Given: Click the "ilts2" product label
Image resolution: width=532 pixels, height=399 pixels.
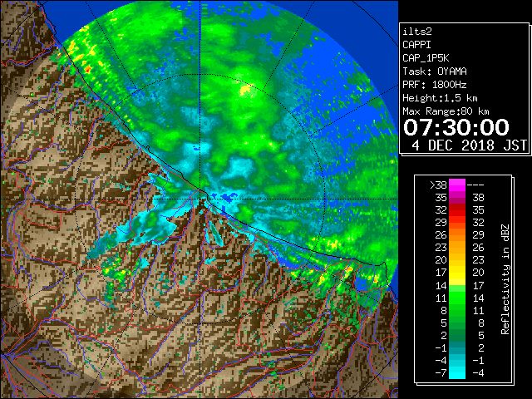Looking at the screenshot, I should tap(417, 32).
